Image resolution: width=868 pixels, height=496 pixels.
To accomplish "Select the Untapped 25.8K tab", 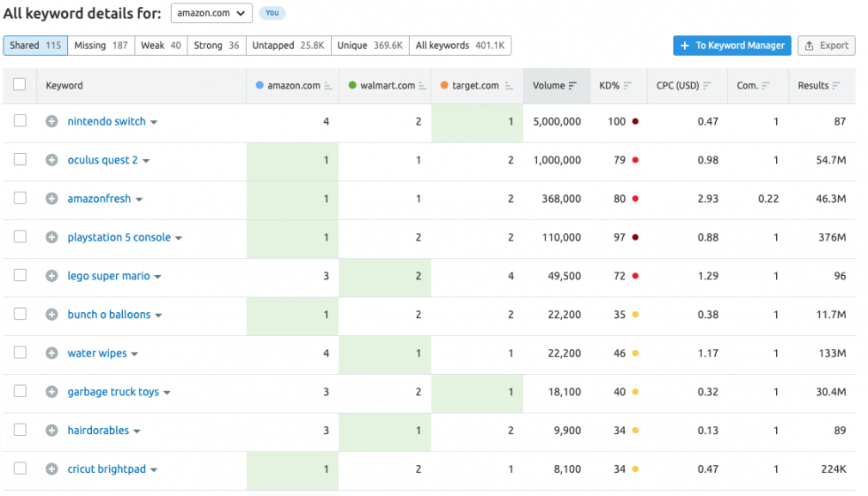I will click(x=289, y=46).
